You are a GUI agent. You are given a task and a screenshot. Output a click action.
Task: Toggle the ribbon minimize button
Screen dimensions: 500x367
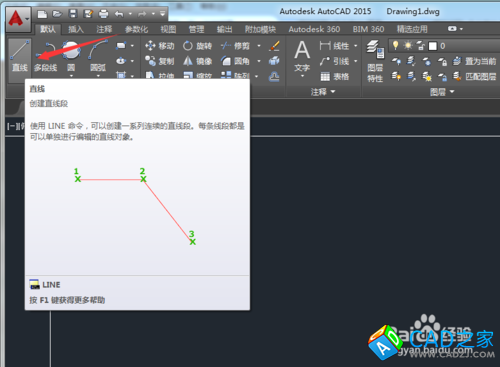[x=452, y=29]
